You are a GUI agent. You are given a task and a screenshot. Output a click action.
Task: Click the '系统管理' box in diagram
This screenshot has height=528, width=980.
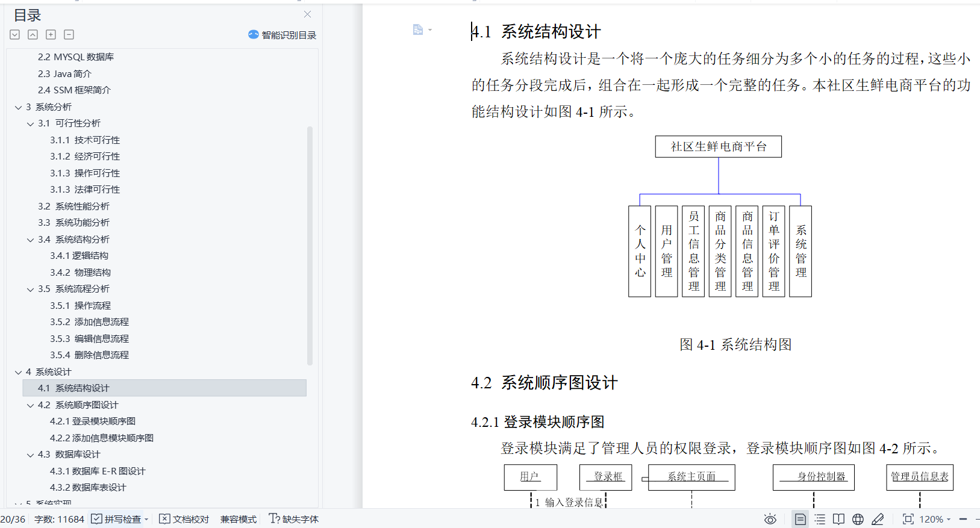[801, 251]
